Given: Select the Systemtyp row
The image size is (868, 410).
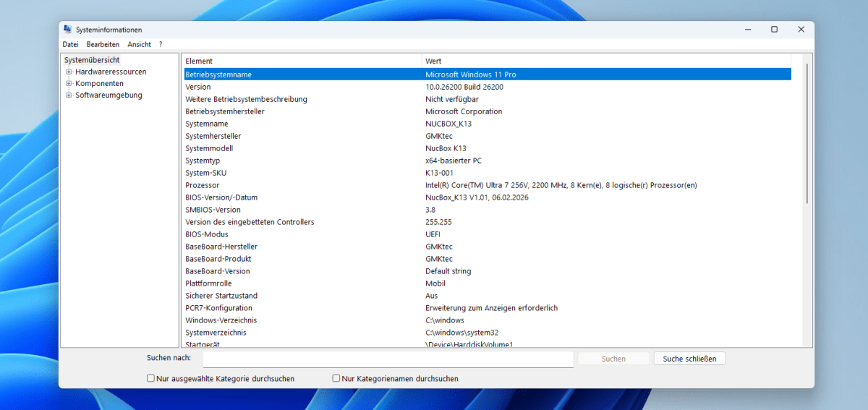Looking at the screenshot, I should [486, 161].
